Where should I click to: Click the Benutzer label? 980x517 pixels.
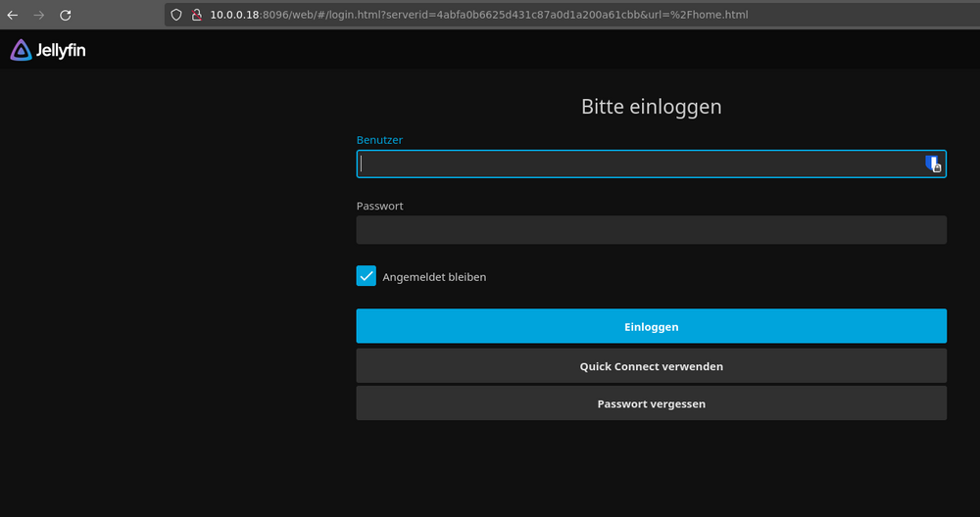click(x=379, y=140)
